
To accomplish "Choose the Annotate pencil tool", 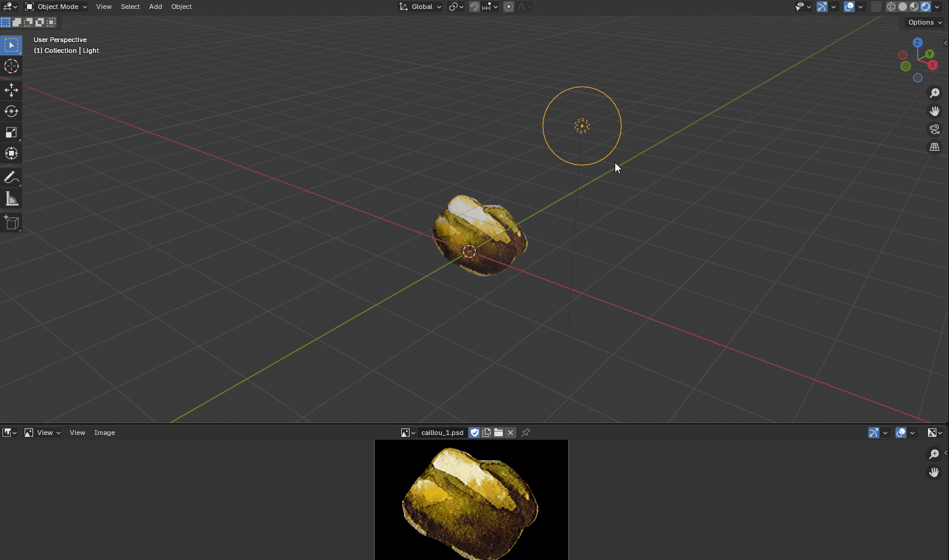I will 11,177.
